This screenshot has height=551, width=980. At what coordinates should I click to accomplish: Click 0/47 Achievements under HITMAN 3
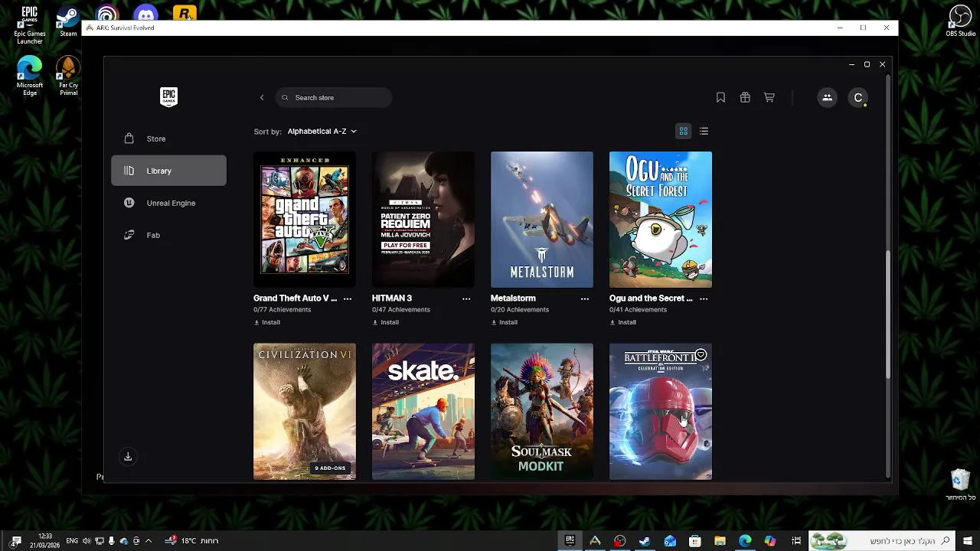tap(401, 310)
